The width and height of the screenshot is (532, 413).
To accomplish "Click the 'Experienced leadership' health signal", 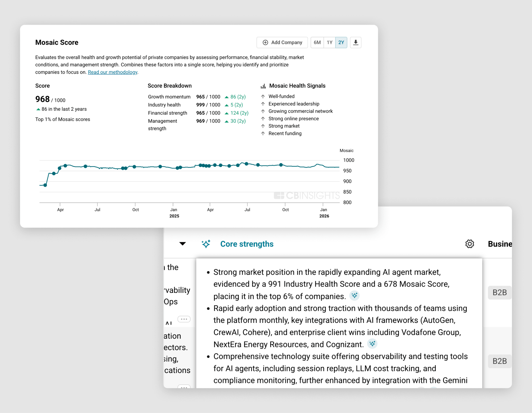I will [x=294, y=104].
